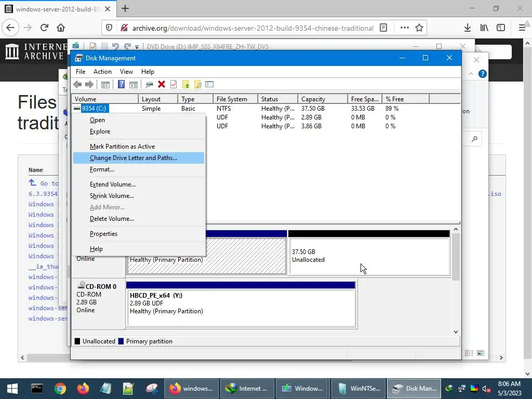Click the checklist settings toolbar icon

pyautogui.click(x=209, y=85)
